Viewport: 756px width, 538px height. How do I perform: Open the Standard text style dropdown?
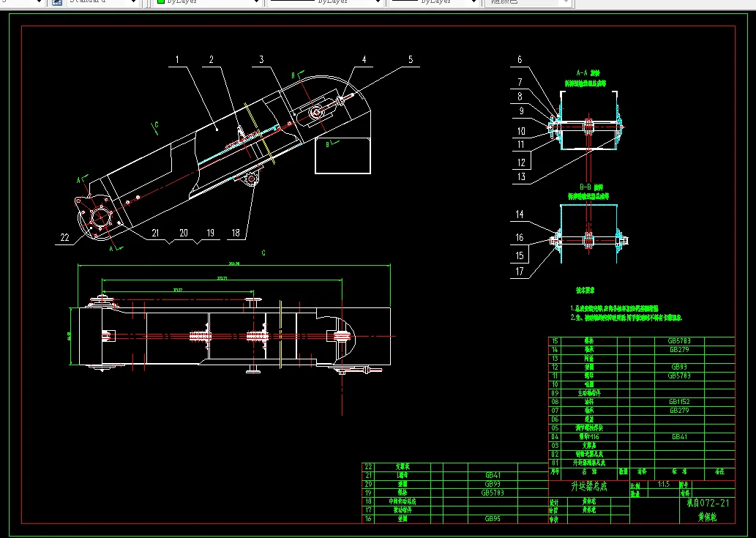tap(133, 2)
